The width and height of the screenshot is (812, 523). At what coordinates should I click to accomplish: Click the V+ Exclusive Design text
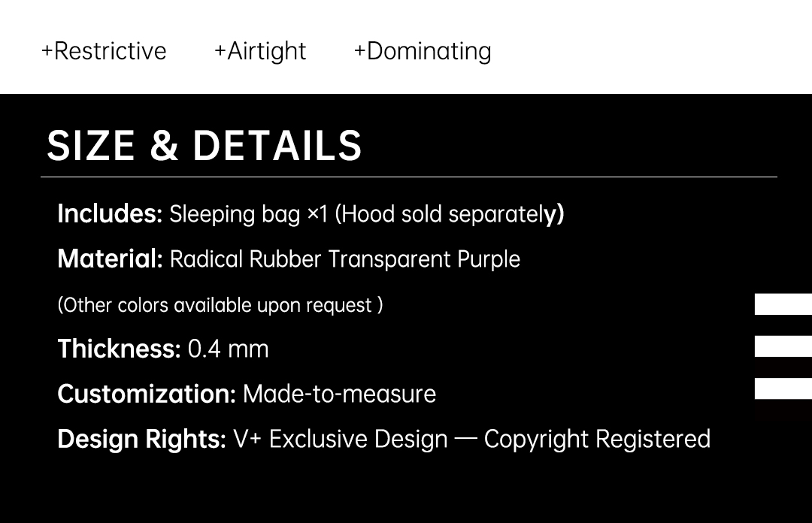point(340,439)
